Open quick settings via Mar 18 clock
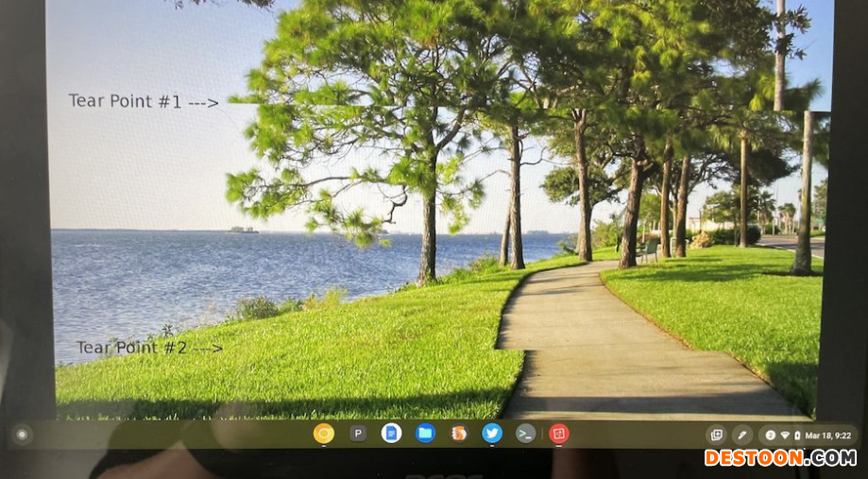The width and height of the screenshot is (868, 479). (x=827, y=436)
